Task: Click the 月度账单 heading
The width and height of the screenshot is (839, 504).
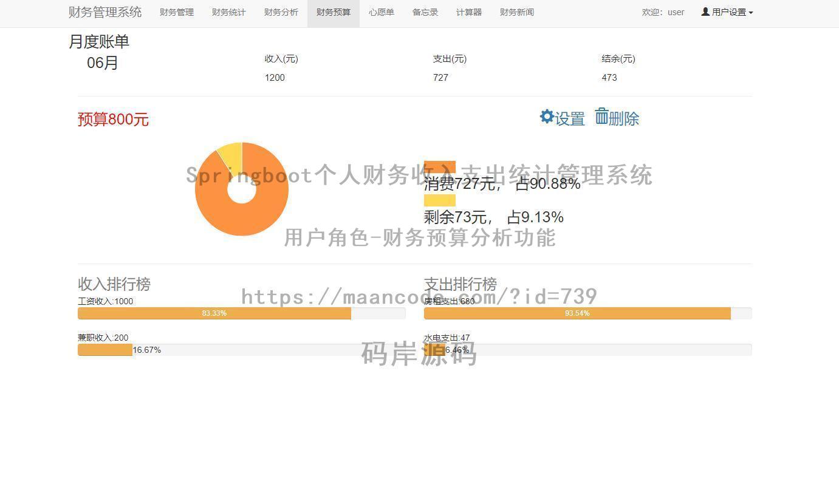Action: point(99,42)
